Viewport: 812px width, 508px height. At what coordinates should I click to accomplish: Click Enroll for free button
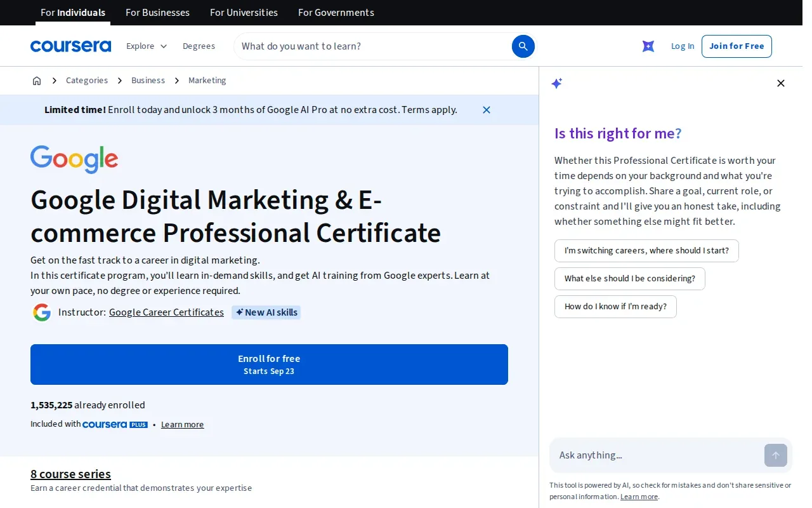pyautogui.click(x=269, y=364)
